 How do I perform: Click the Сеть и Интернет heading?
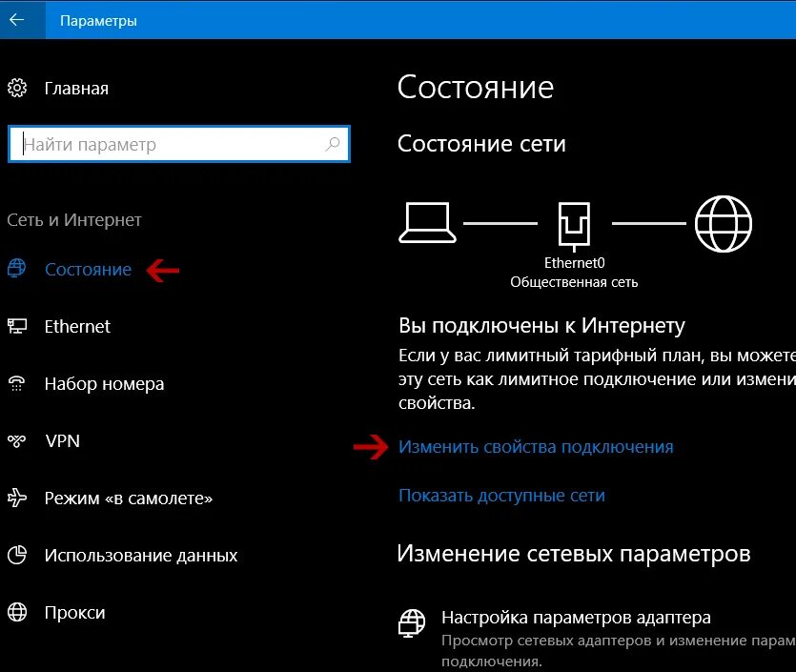click(74, 220)
